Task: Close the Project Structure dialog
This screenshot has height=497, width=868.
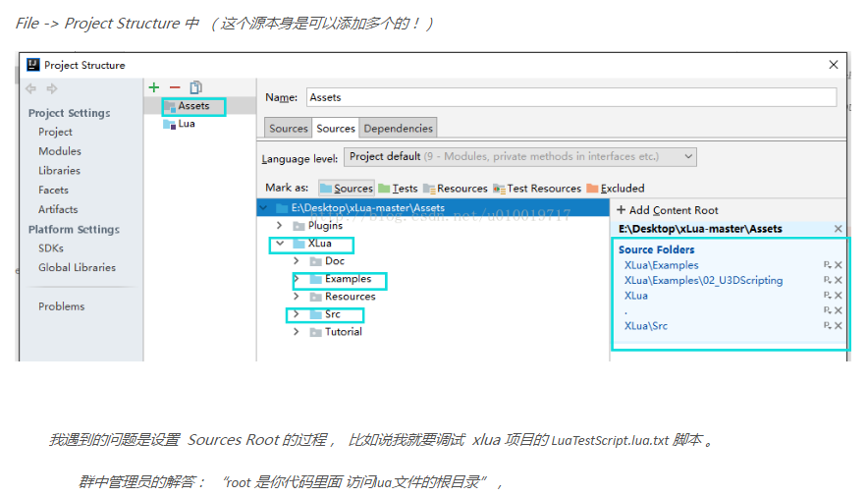Action: point(833,65)
